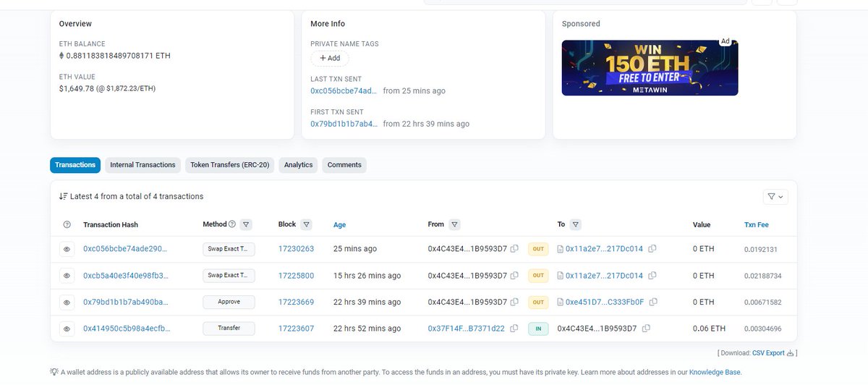Open sender address 0x37F14F...B7371d22
The height and width of the screenshot is (385, 868).
click(x=467, y=329)
